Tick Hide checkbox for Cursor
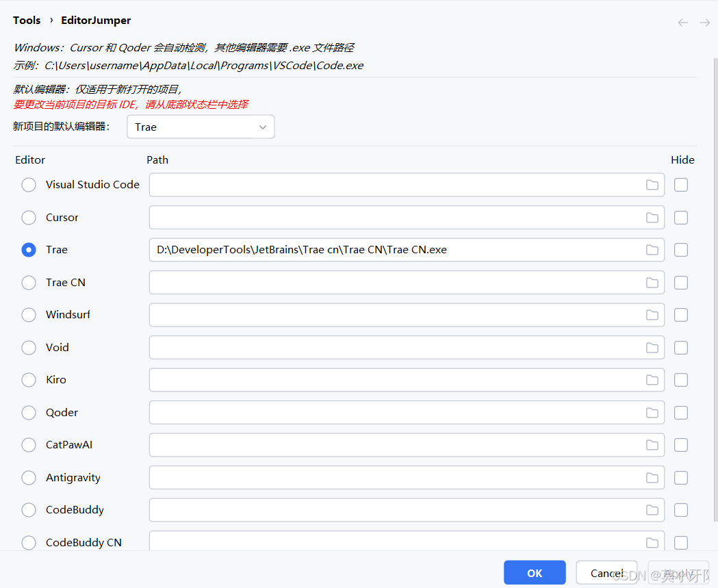 (681, 218)
